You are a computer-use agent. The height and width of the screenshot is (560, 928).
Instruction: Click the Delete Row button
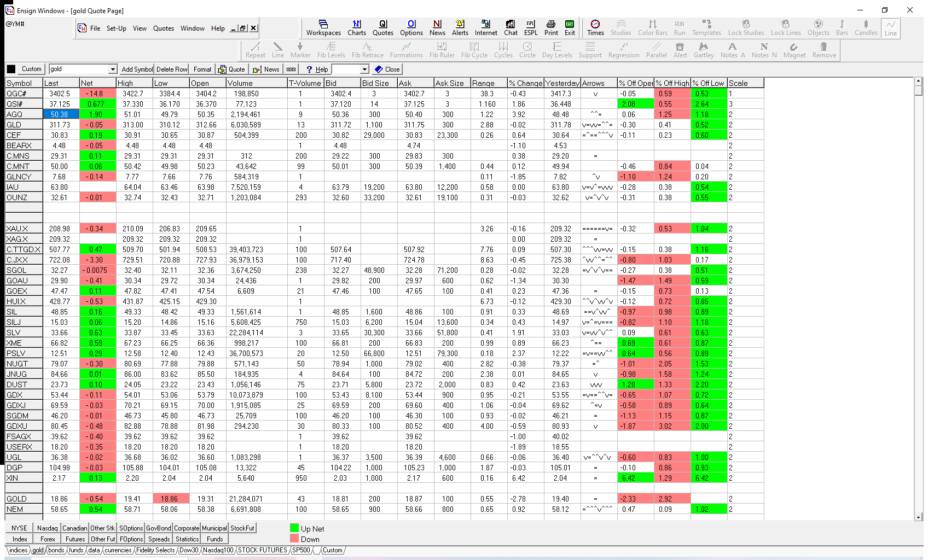coord(172,69)
